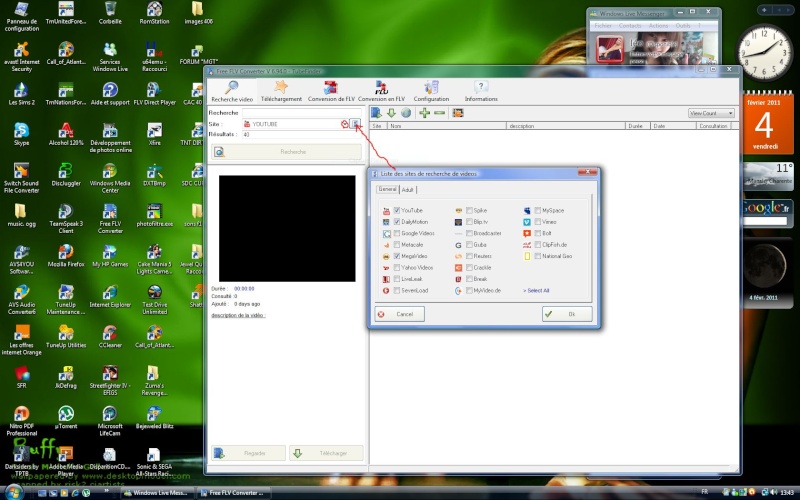Open the Recherche vidéo section
Viewport: 800px width, 500px height.
click(232, 91)
